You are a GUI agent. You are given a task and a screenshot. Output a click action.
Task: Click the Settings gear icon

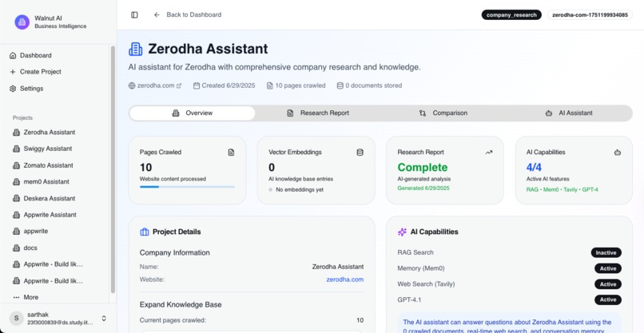[13, 89]
